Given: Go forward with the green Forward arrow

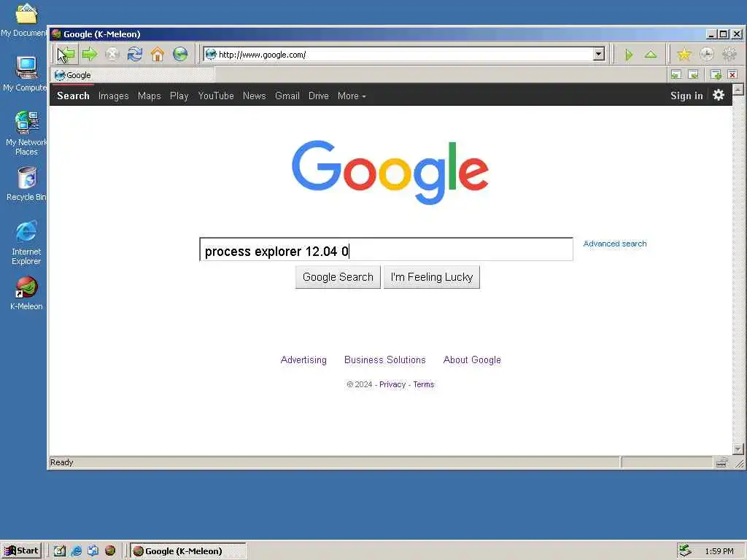Looking at the screenshot, I should [x=89, y=54].
